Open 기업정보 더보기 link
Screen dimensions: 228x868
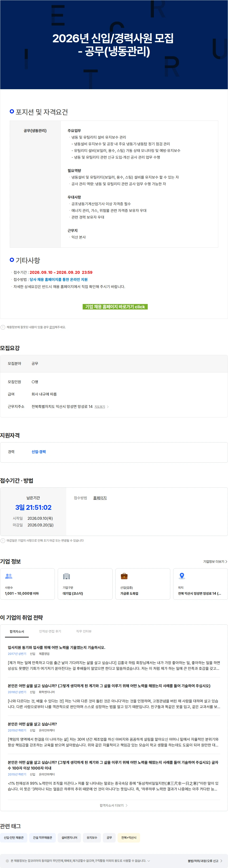point(215,561)
